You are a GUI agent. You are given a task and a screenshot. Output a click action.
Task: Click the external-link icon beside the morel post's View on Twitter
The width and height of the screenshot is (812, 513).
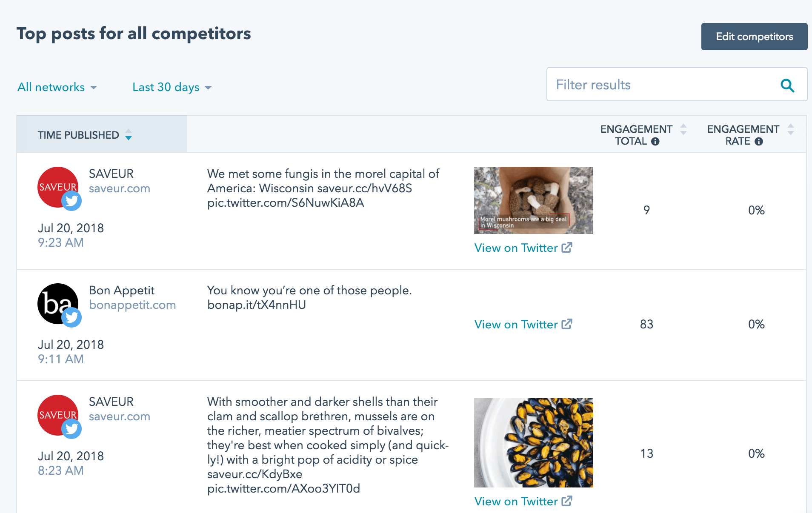coord(567,248)
